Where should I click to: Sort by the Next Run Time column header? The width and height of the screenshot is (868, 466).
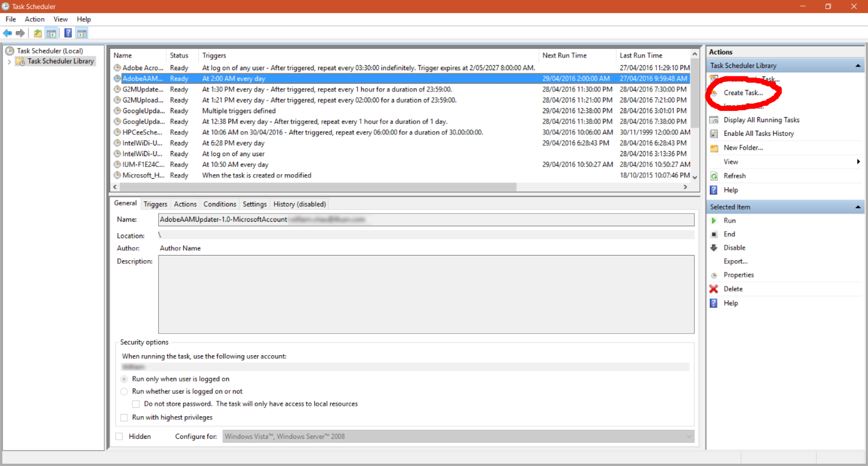[x=577, y=55]
